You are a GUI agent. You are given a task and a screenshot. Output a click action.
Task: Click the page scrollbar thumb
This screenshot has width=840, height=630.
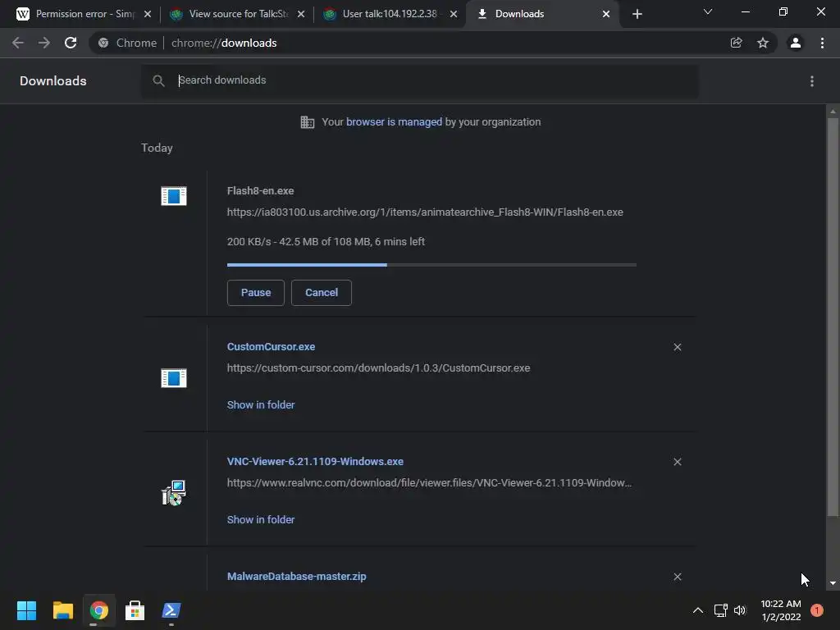(x=833, y=317)
